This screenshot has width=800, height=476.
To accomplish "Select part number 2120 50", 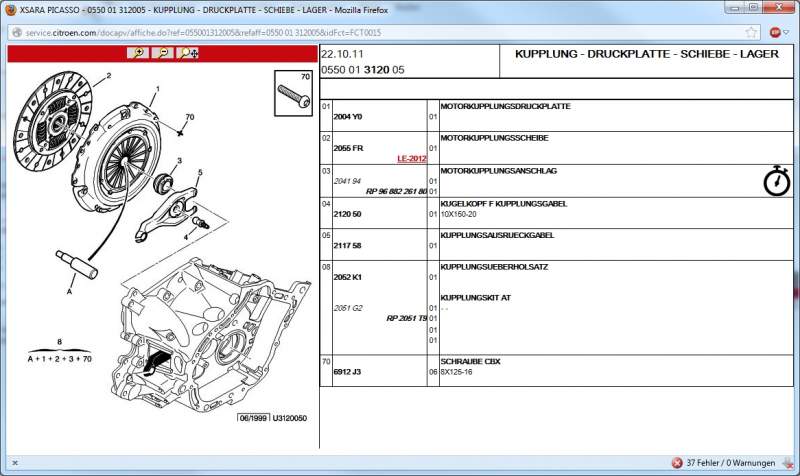I will pos(347,214).
